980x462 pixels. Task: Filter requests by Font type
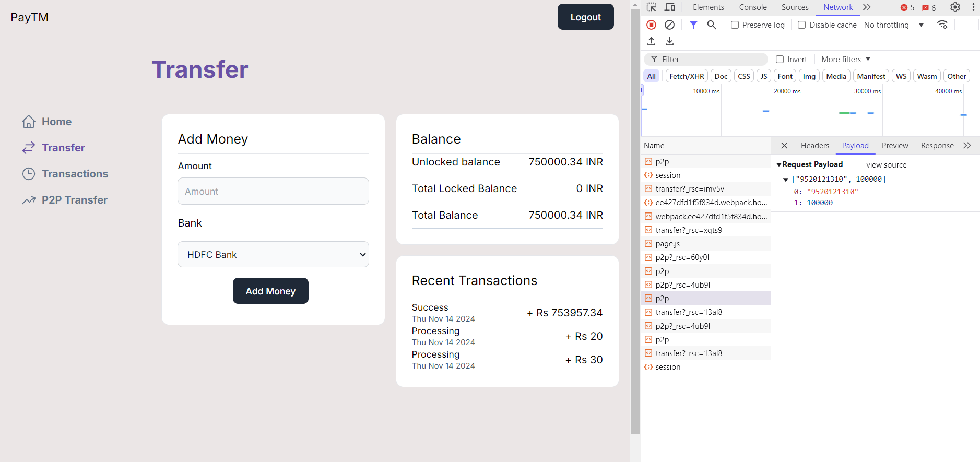[x=785, y=76]
